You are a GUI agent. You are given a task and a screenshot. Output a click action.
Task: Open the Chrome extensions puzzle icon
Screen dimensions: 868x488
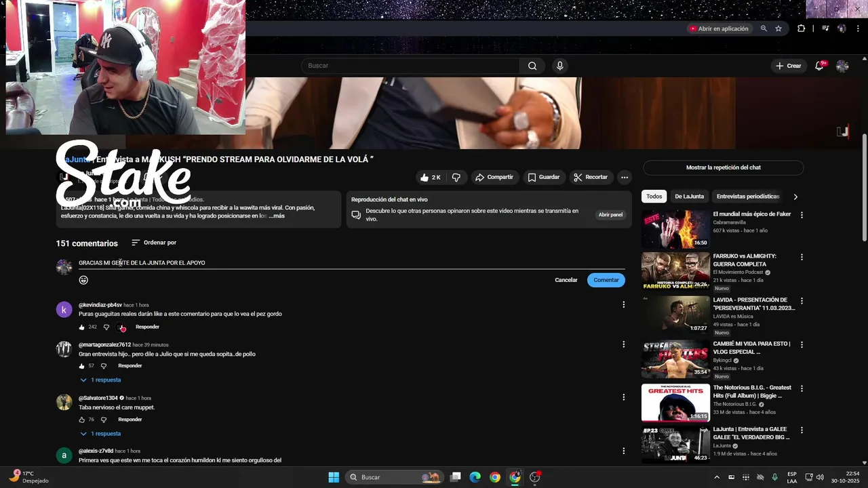(x=802, y=28)
